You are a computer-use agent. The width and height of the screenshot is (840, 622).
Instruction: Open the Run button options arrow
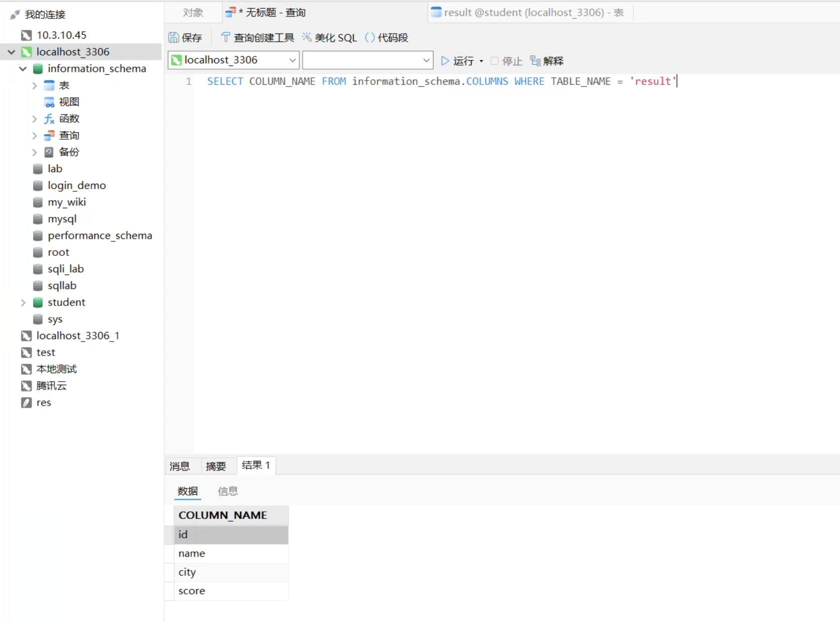point(482,61)
